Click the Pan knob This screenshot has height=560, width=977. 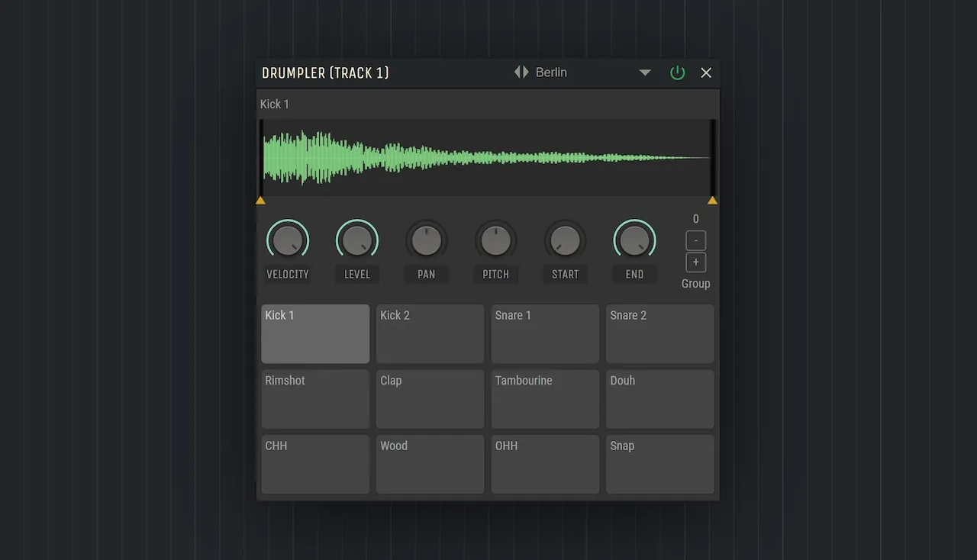click(x=427, y=241)
